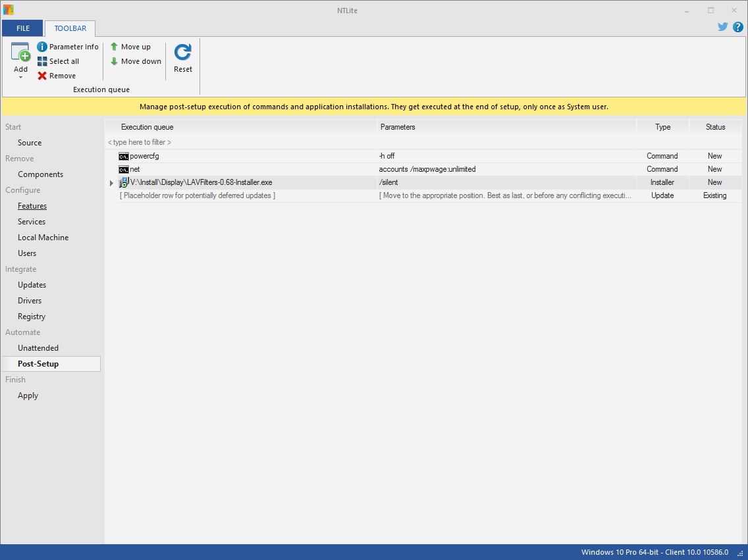
Task: Open the Unattended page
Action: coord(38,348)
